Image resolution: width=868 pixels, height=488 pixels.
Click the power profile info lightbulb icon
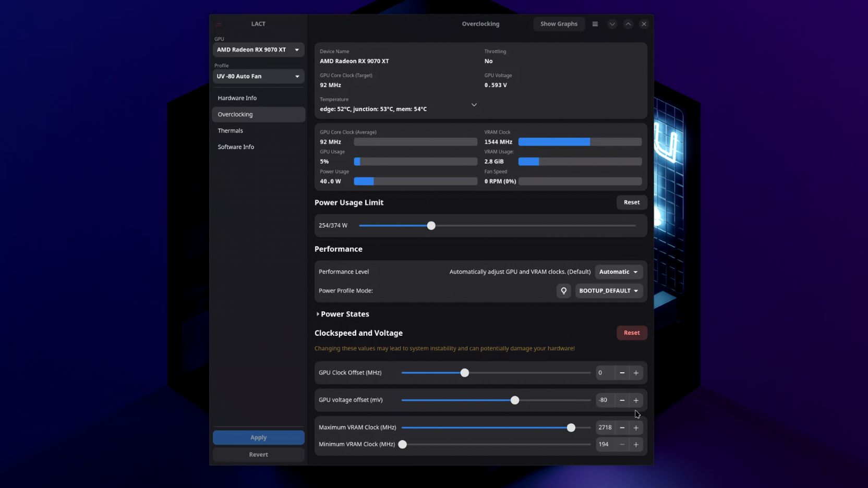563,291
